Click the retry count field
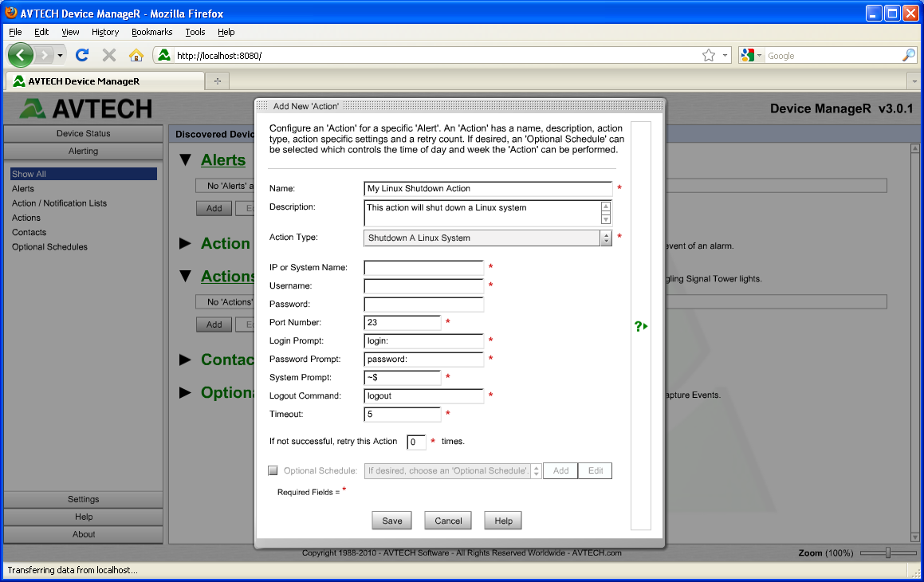 coord(416,442)
